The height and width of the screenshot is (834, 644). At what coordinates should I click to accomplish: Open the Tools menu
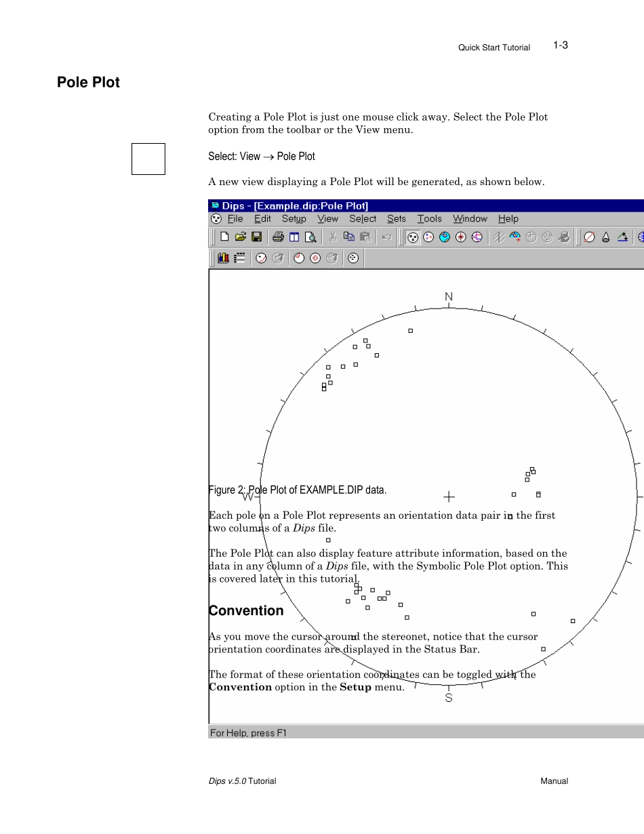click(430, 218)
